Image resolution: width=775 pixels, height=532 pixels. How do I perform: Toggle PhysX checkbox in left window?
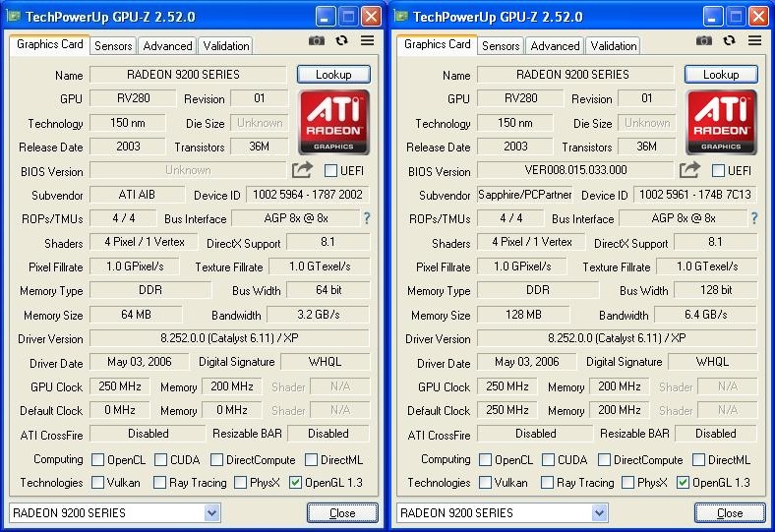point(240,482)
